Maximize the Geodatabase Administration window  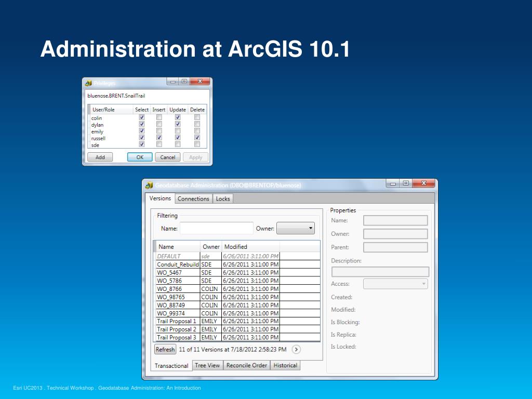click(x=406, y=183)
